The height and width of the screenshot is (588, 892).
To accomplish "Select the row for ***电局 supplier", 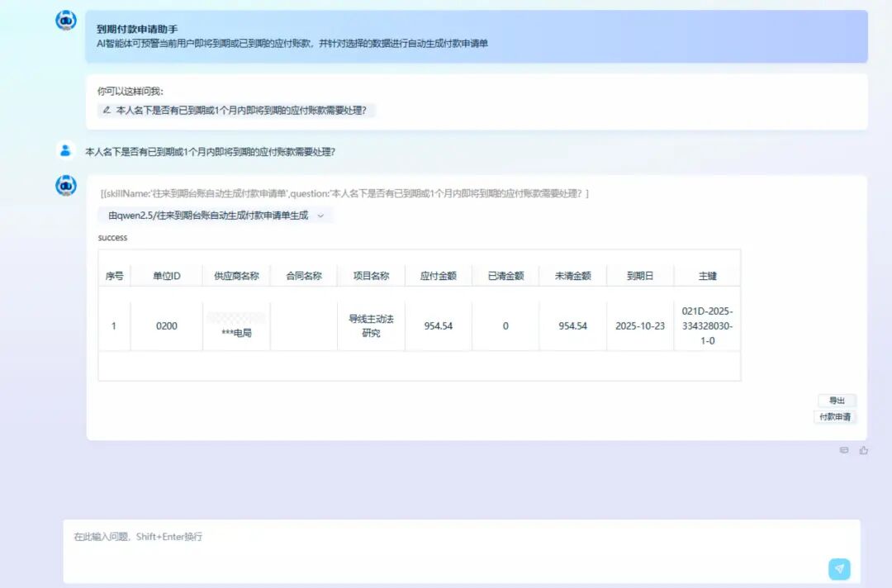I will click(x=235, y=325).
